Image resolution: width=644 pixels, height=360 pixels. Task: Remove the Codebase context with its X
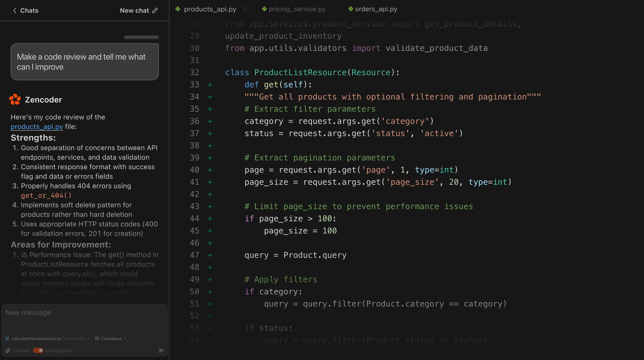pos(125,339)
